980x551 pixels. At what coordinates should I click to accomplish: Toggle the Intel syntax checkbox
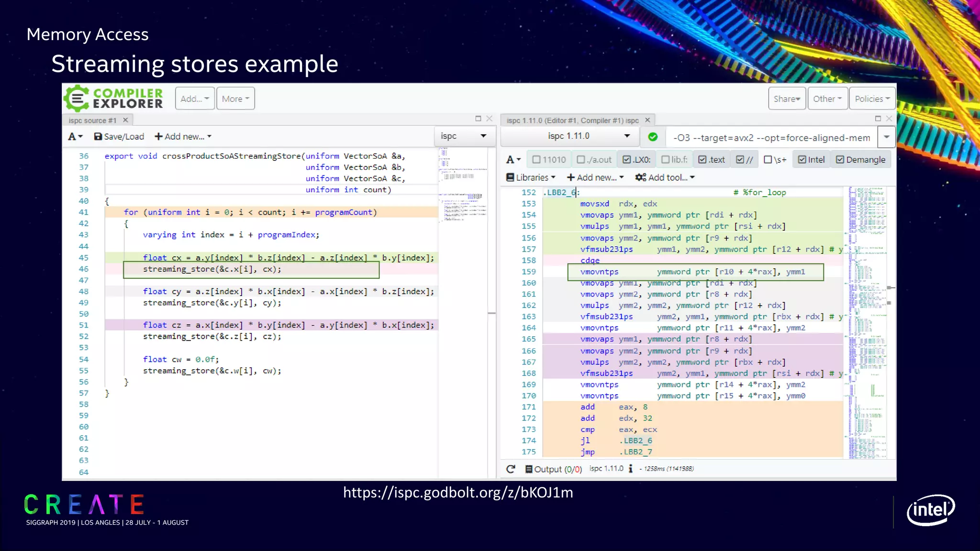[x=812, y=160]
